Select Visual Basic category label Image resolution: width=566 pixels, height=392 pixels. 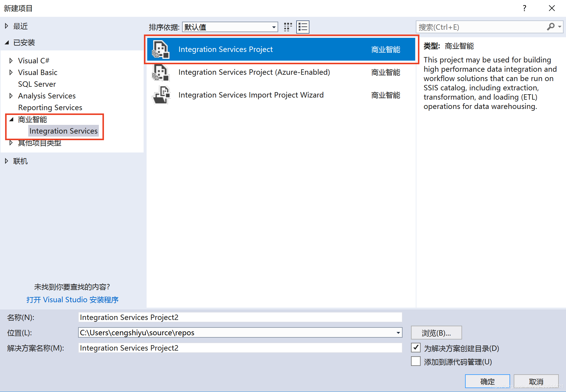(x=38, y=72)
